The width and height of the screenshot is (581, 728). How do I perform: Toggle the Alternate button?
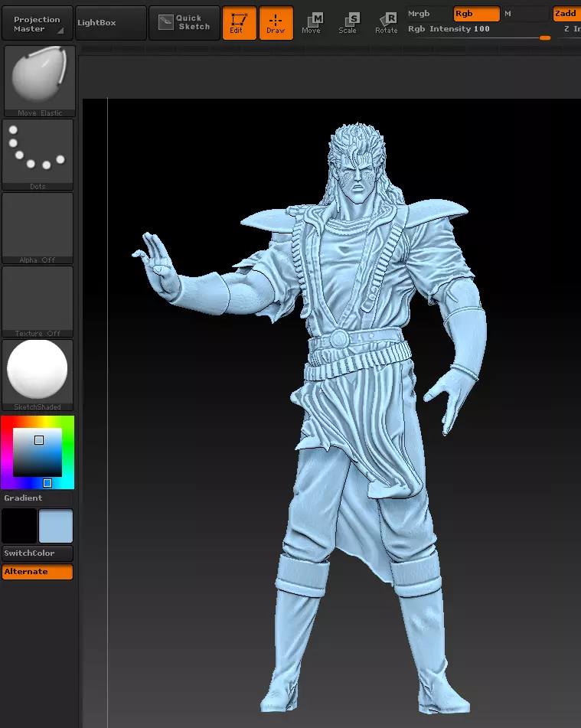pos(38,572)
